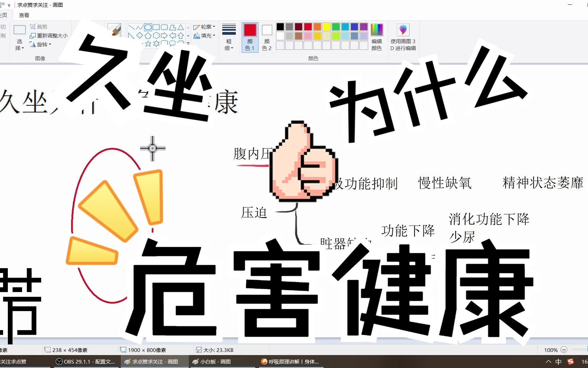The image size is (588, 368).
Task: Select the Triangle shape tool
Action: coord(181,27)
